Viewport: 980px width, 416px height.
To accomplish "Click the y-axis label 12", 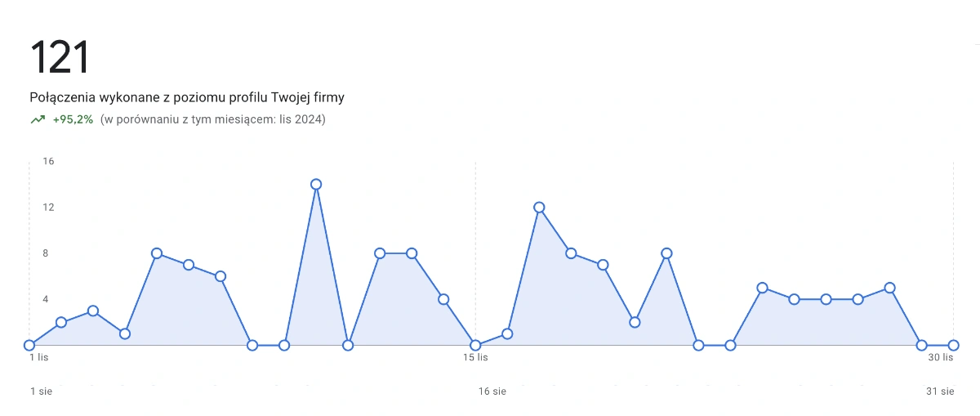I will 48,207.
